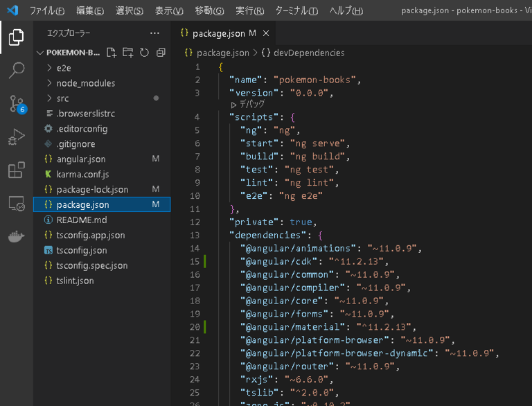
Task: Create a new folder in explorer
Action: 127,53
